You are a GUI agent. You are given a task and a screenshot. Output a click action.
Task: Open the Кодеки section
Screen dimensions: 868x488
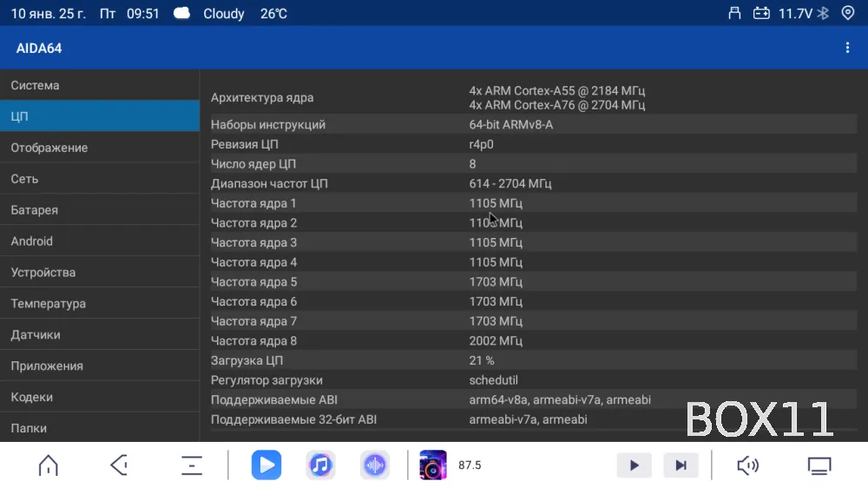(x=100, y=397)
